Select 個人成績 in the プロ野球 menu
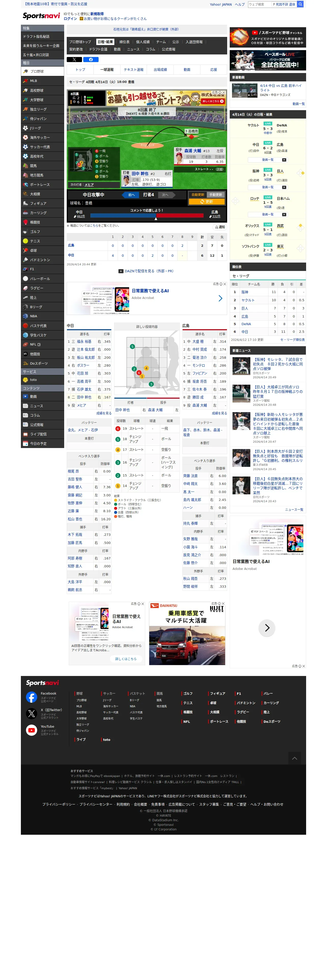This screenshot has width=327, height=980. [143, 42]
